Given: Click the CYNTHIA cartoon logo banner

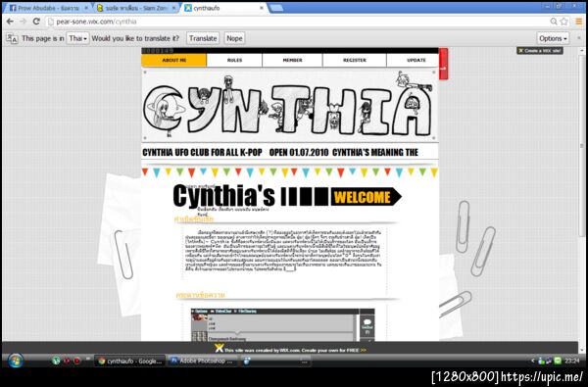Looking at the screenshot, I should pos(289,105).
